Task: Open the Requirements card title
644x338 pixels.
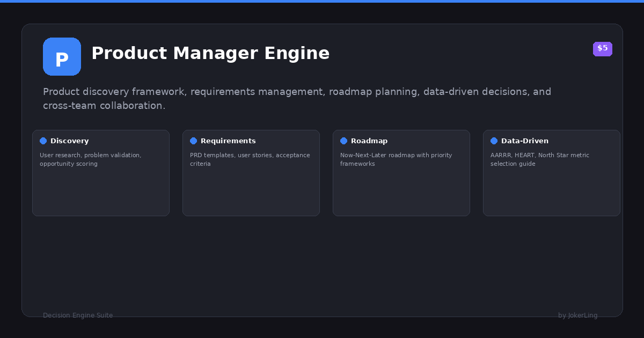Action: [228, 141]
